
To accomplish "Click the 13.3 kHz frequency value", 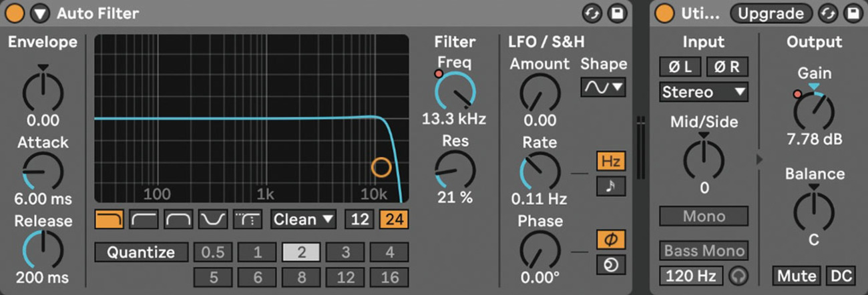I will pyautogui.click(x=454, y=119).
